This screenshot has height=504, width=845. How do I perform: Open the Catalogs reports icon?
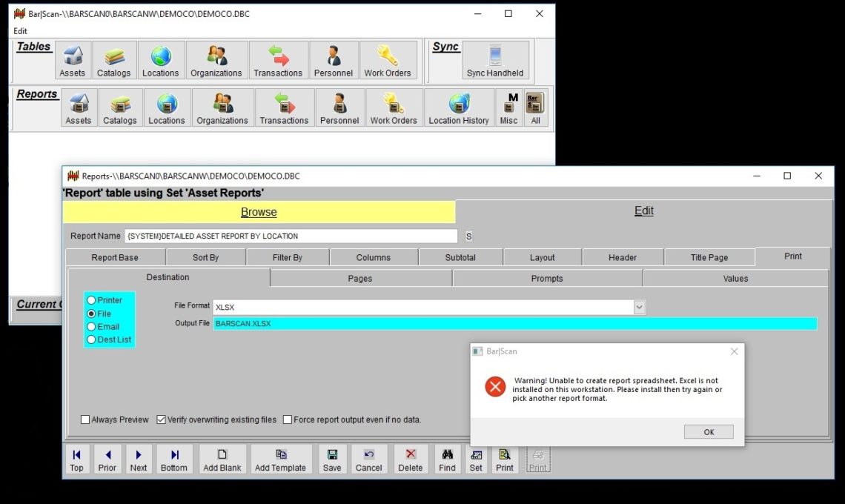tap(119, 107)
